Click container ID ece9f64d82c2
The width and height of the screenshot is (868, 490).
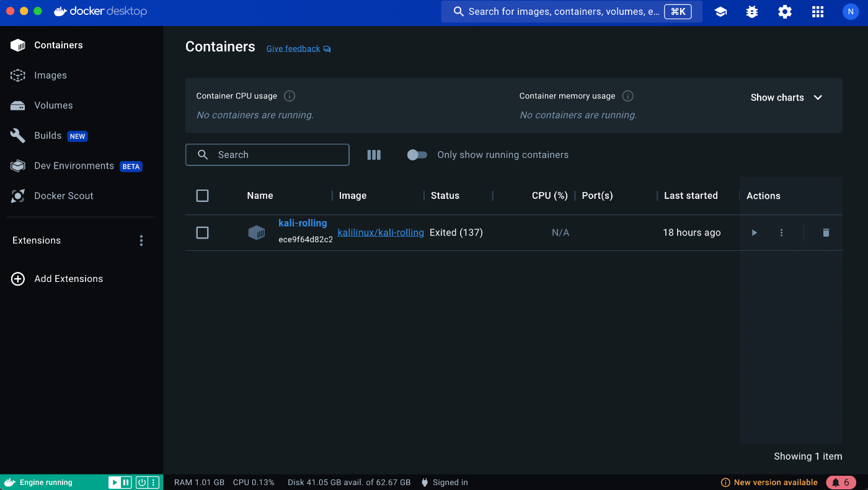click(x=306, y=240)
